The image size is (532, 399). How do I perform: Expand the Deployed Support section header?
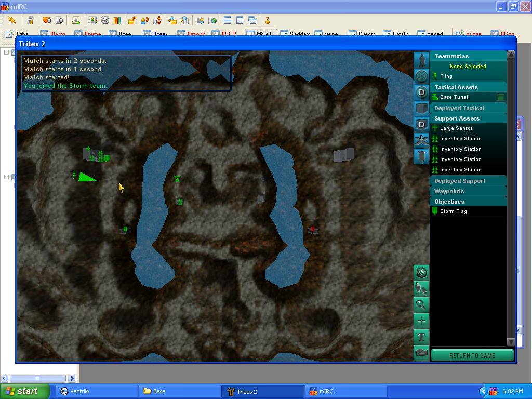click(468, 181)
